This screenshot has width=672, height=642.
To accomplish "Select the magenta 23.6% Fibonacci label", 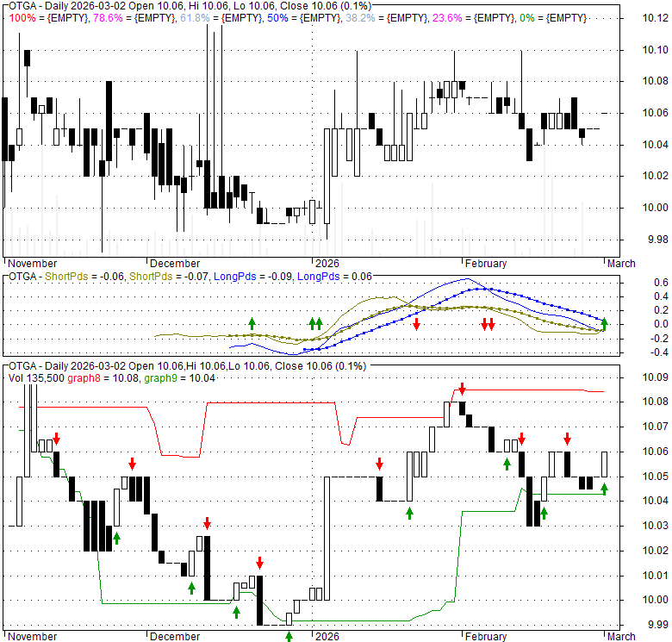I will (x=447, y=18).
